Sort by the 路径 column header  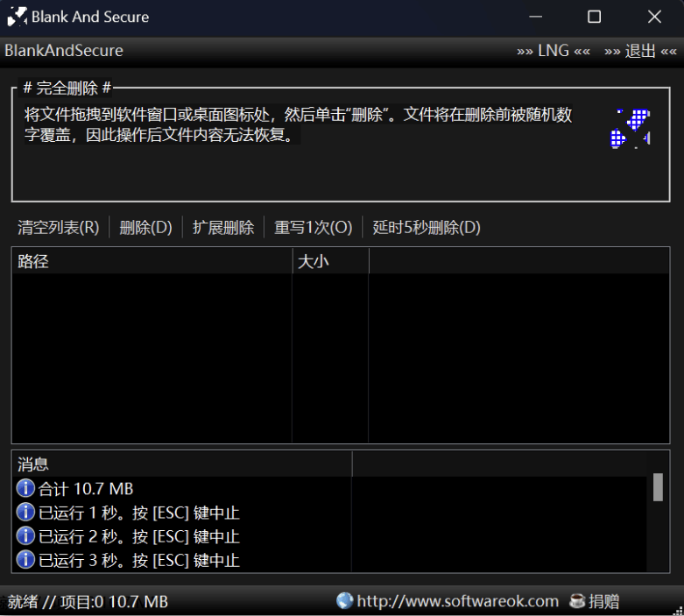152,261
